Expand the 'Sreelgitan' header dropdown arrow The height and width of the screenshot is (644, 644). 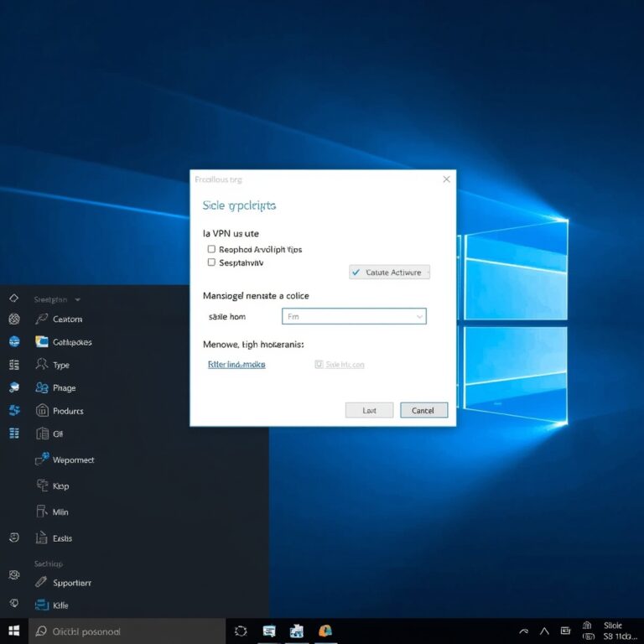(78, 300)
